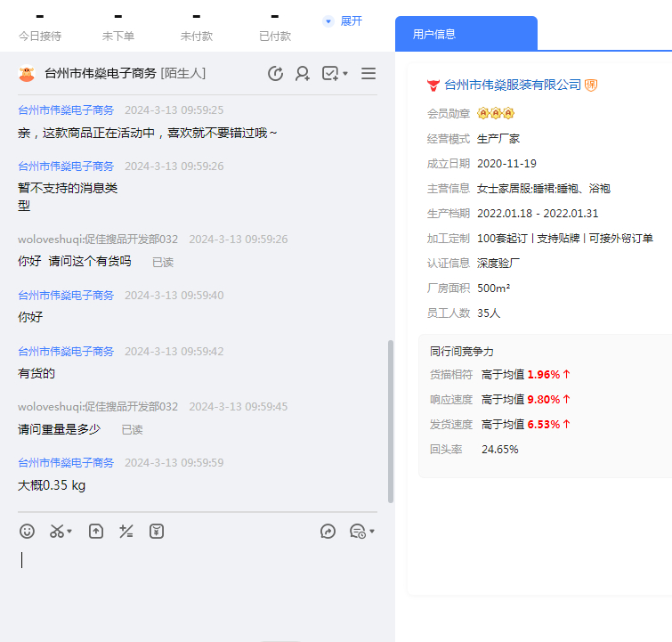Open the mark-as-done checkbox dropdown
Image resolution: width=672 pixels, height=642 pixels.
(345, 74)
